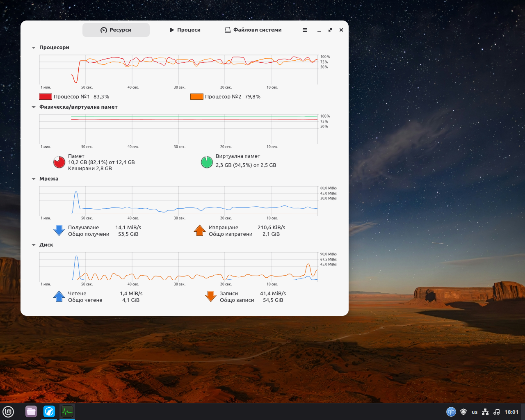Viewport: 525px width, 420px height.
Task: Click the 'Общо записи' label
Action: (x=237, y=300)
